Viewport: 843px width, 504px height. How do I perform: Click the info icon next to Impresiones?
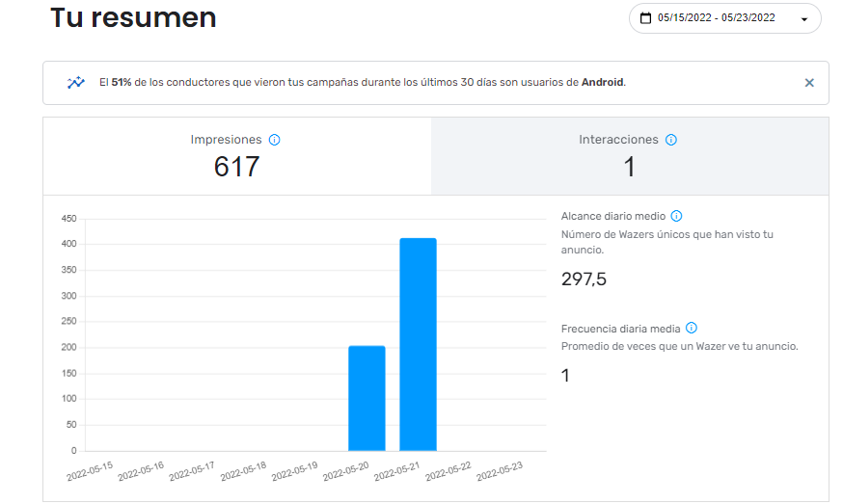tap(274, 140)
